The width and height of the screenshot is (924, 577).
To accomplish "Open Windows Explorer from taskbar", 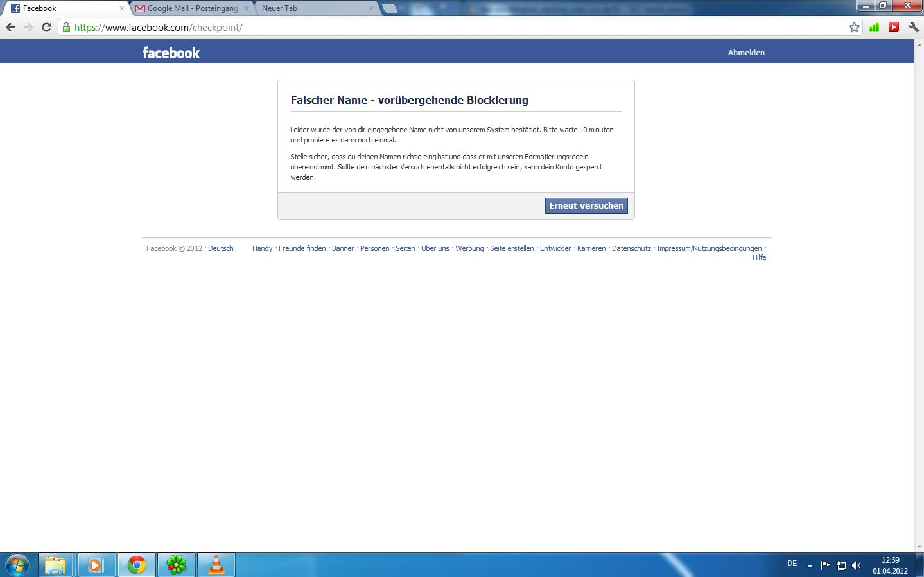I will coord(56,565).
